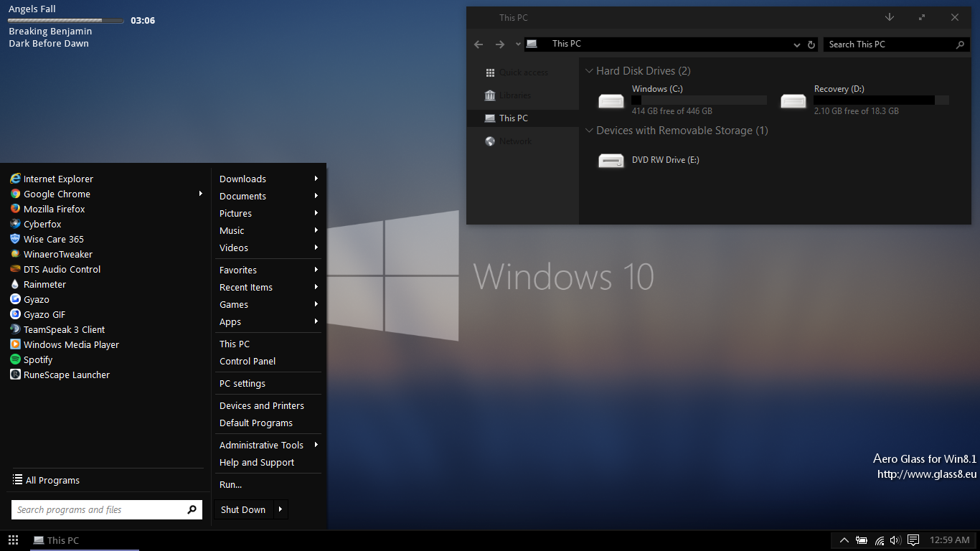Open the address bar history dropdown
Image resolution: width=980 pixels, height=551 pixels.
point(796,44)
